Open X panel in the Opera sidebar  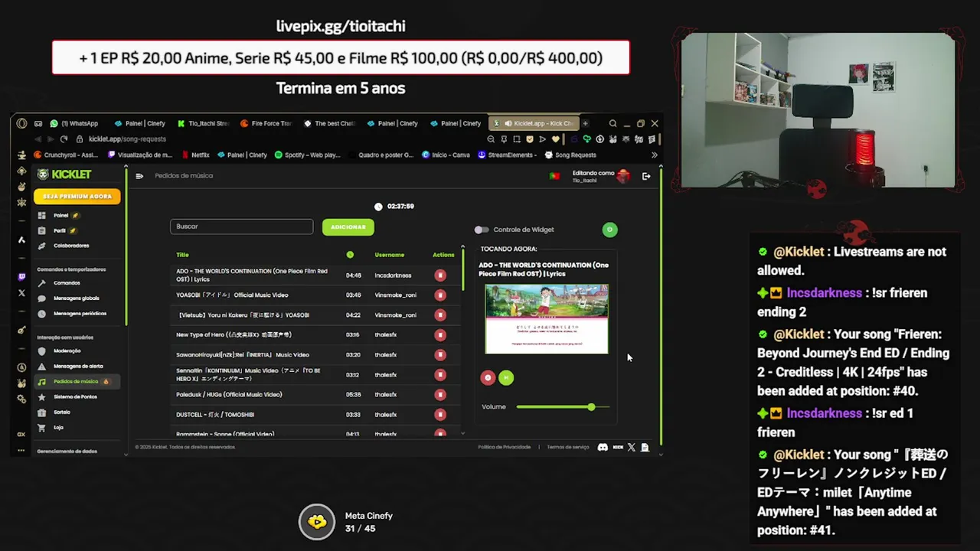(21, 292)
